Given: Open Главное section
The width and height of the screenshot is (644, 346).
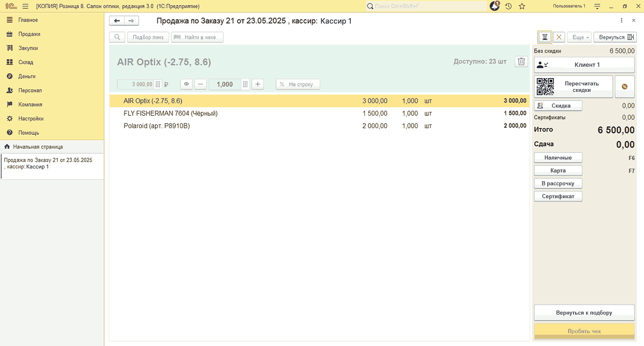Looking at the screenshot, I should tap(28, 20).
